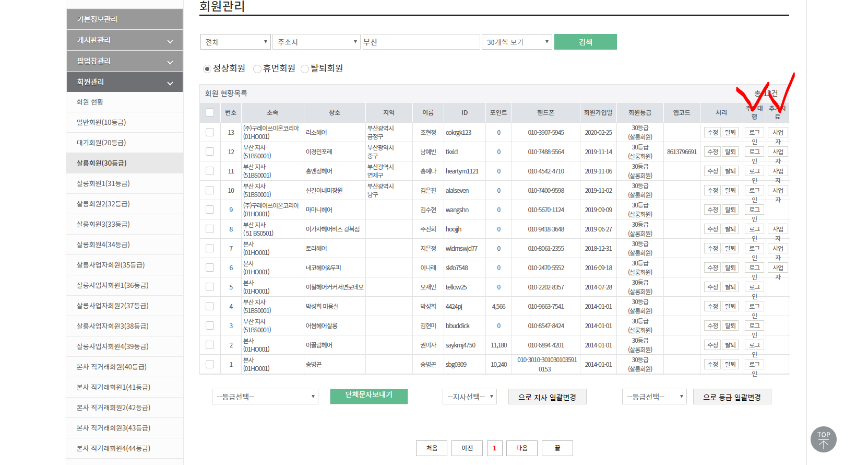
Task: Click 수정 for member skfo7548
Action: (x=712, y=268)
